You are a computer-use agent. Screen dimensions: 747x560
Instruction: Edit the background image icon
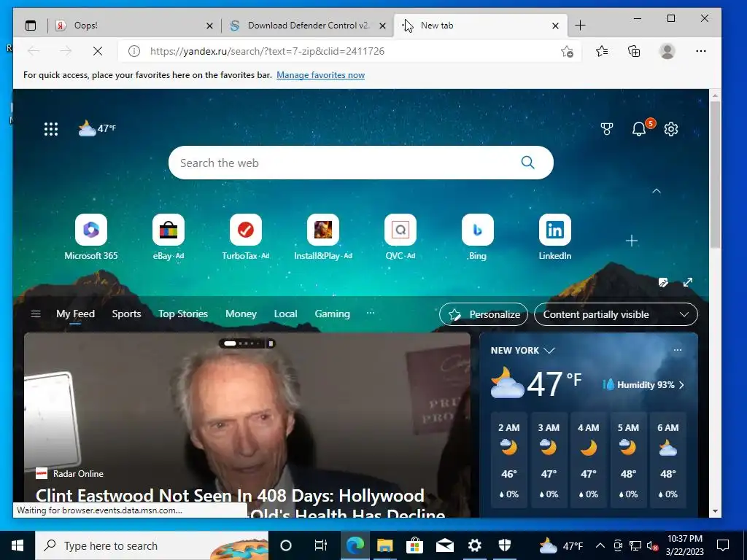[x=663, y=282]
